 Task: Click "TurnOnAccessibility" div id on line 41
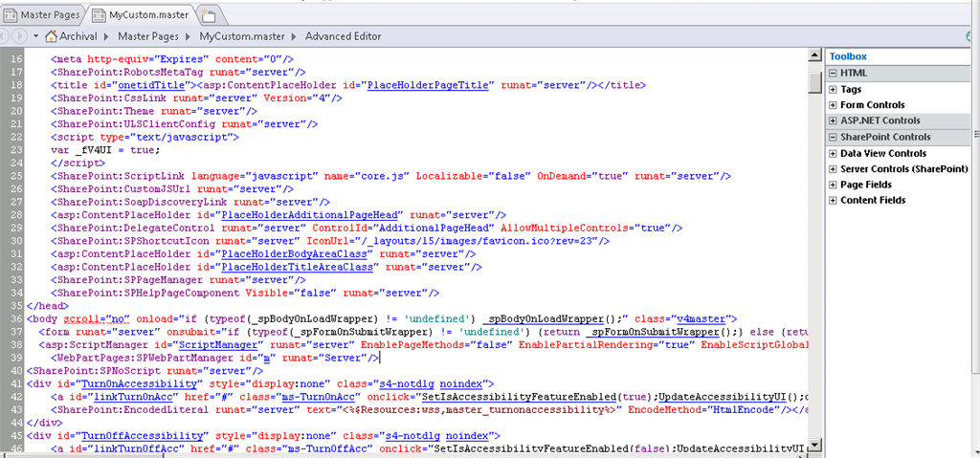tap(140, 383)
